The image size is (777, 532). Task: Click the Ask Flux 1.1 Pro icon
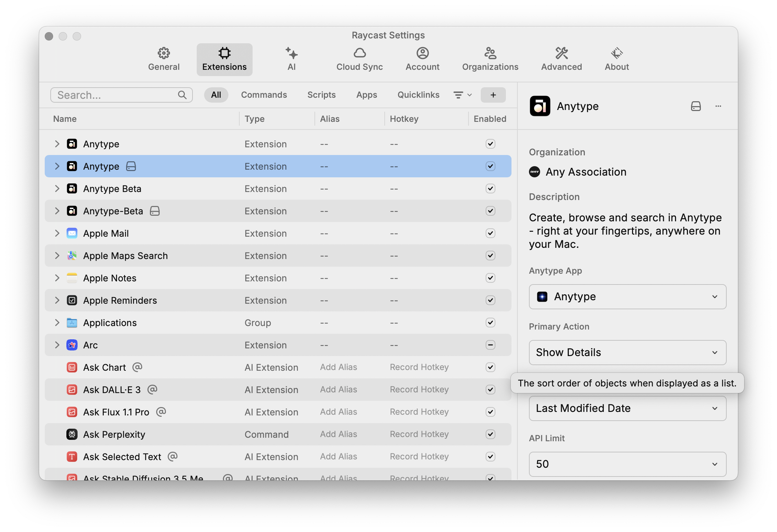coord(72,412)
